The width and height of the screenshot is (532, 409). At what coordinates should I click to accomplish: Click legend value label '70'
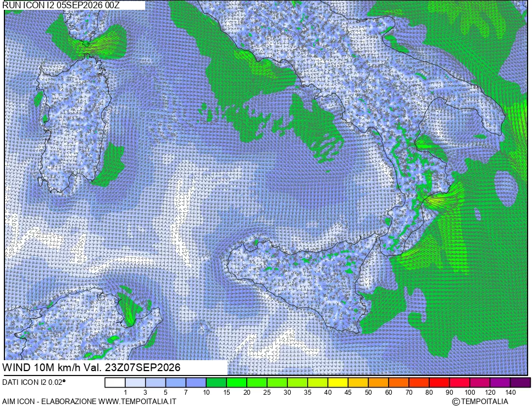pos(409,393)
